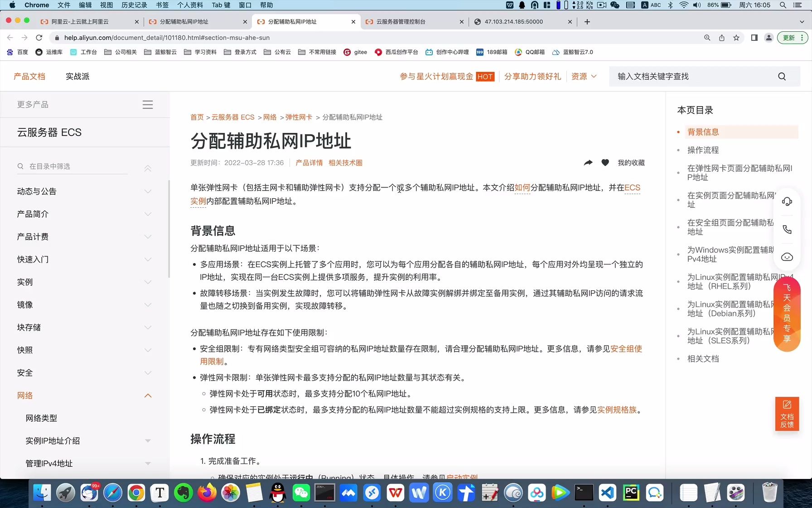Launch WeChat from the Dock

pos(301,493)
